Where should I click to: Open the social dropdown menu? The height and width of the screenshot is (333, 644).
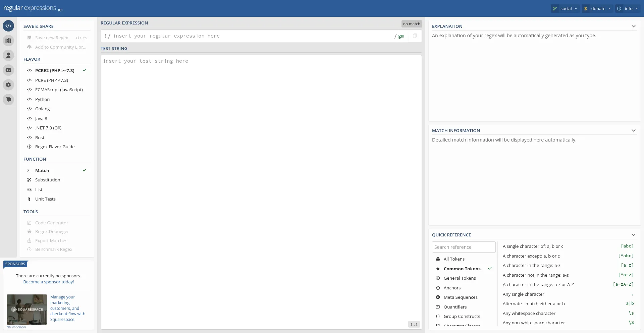pyautogui.click(x=565, y=8)
